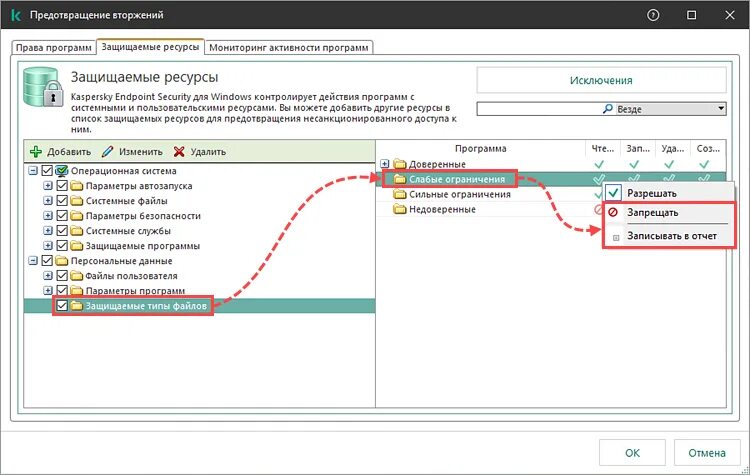Click the Untrusted group folder icon
This screenshot has height=475, width=750.
click(399, 209)
